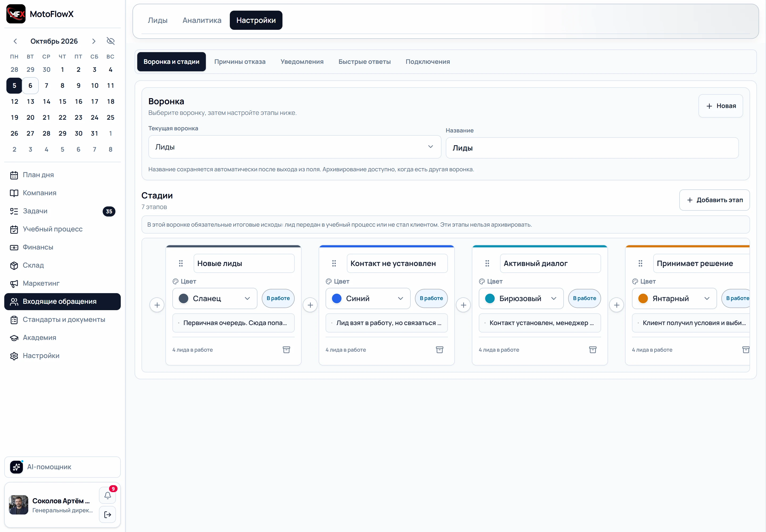Switch to Лиды top tab
The width and height of the screenshot is (766, 532).
[x=158, y=20]
